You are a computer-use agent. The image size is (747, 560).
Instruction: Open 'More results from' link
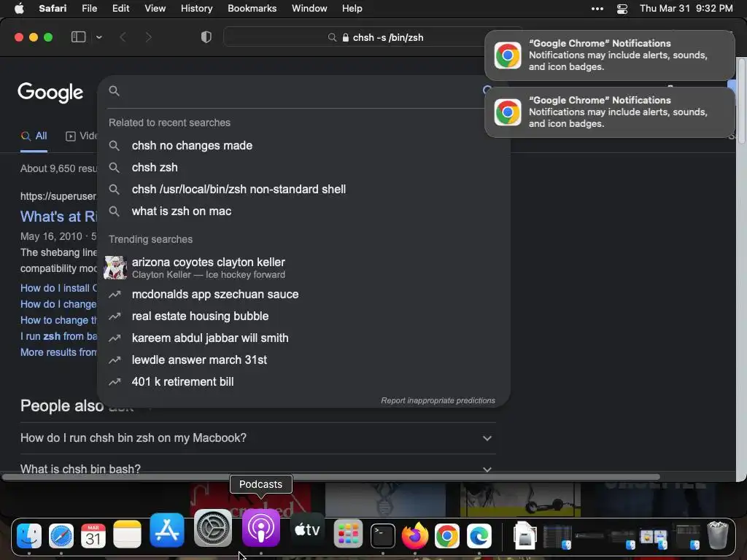tap(58, 352)
